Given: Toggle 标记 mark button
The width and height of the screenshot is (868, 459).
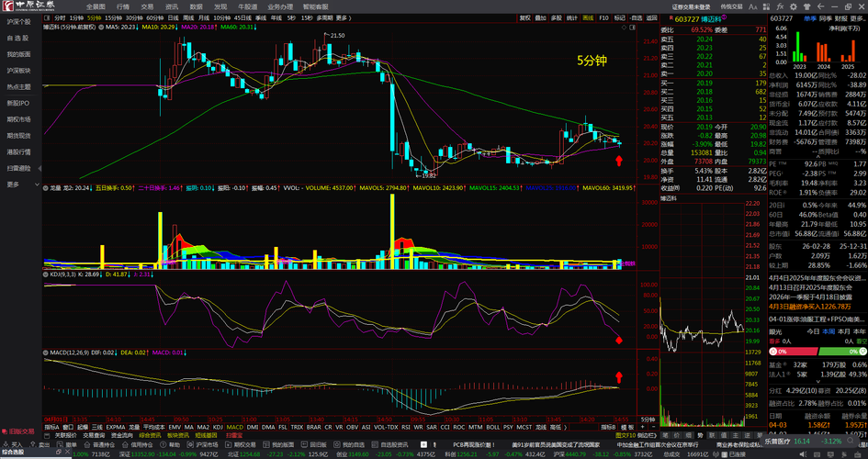Looking at the screenshot, I should pyautogui.click(x=619, y=17).
